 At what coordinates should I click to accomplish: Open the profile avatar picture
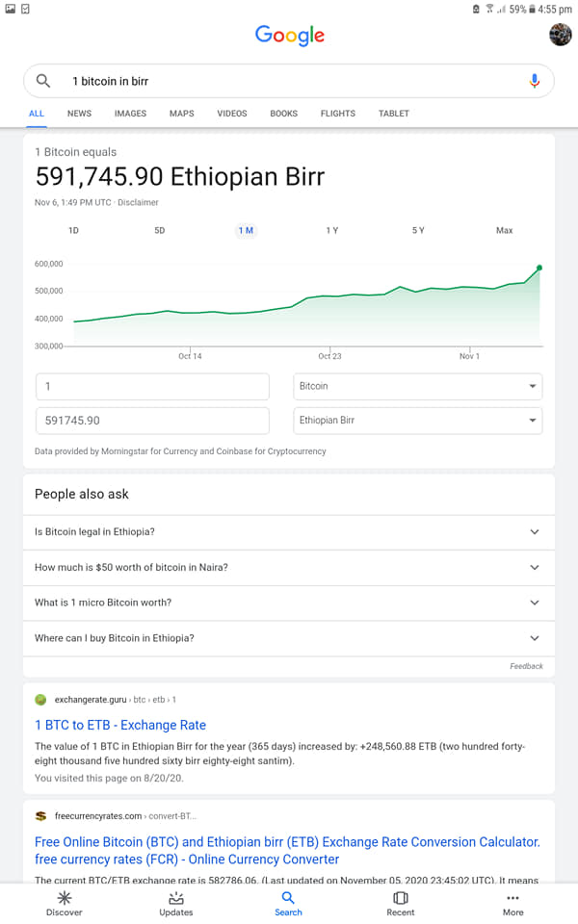pos(560,35)
